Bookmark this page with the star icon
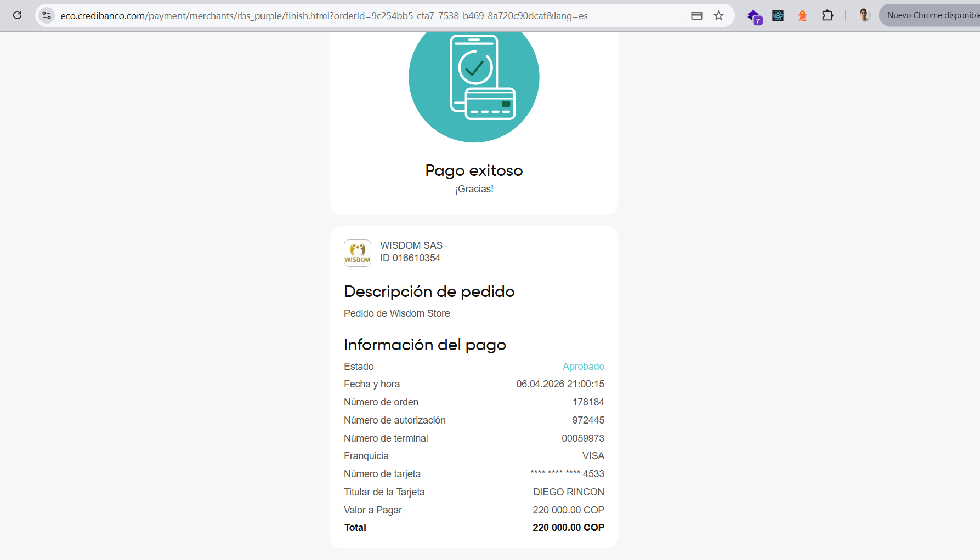This screenshot has width=980, height=560. click(718, 15)
